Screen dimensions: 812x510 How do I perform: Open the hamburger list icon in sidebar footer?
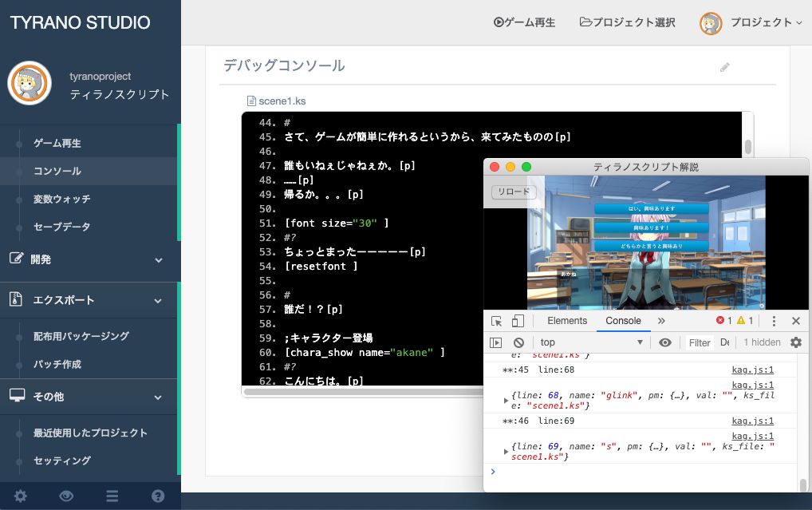point(112,496)
